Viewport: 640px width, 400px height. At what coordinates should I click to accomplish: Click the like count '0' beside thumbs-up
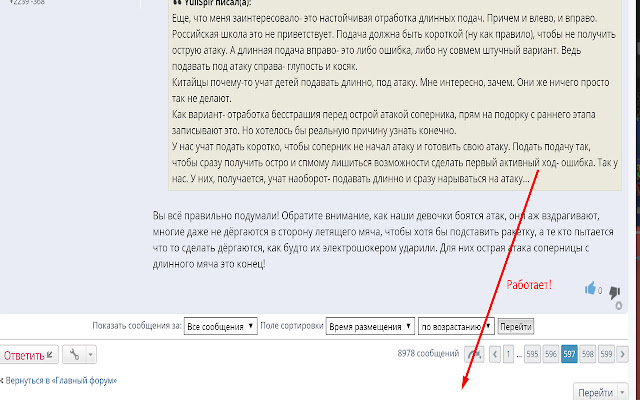pyautogui.click(x=600, y=291)
